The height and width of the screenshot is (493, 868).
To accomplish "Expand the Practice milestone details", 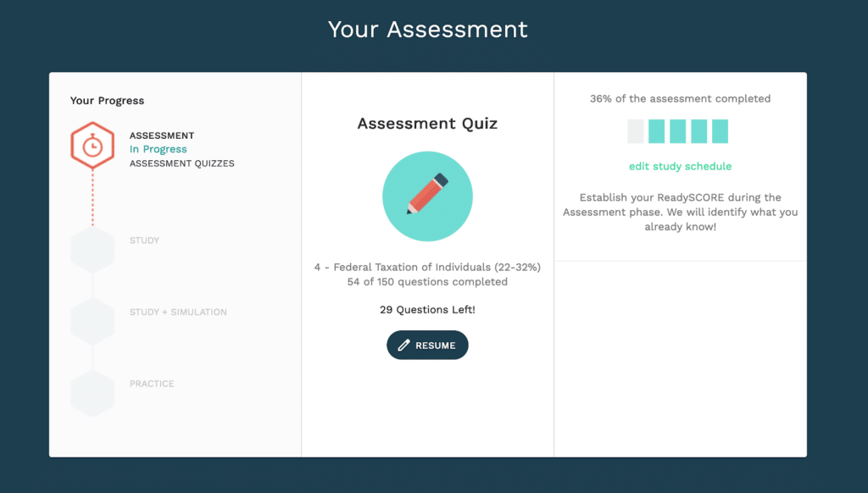I will pos(152,384).
